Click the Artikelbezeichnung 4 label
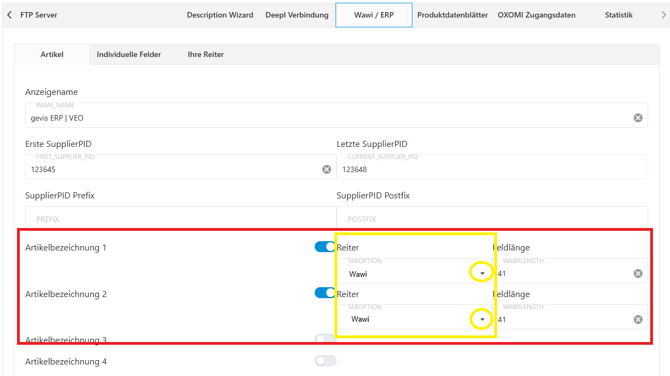This screenshot has height=376, width=670. (66, 361)
